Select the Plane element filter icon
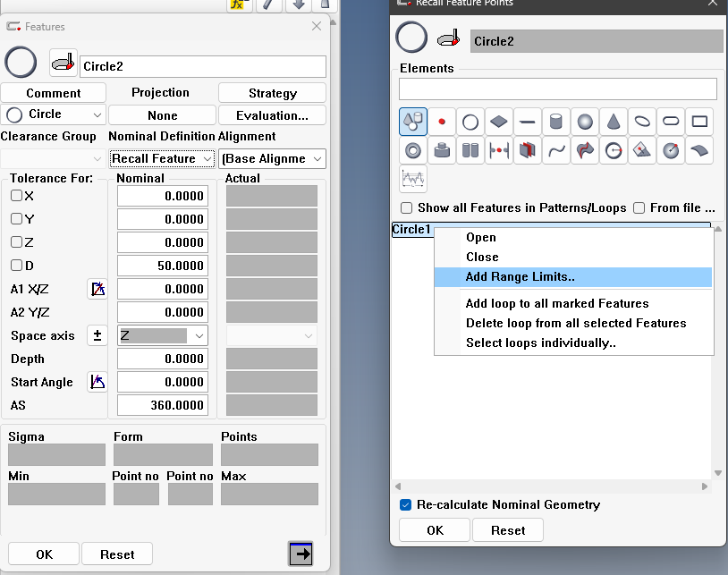This screenshot has height=575, width=728. coord(499,122)
